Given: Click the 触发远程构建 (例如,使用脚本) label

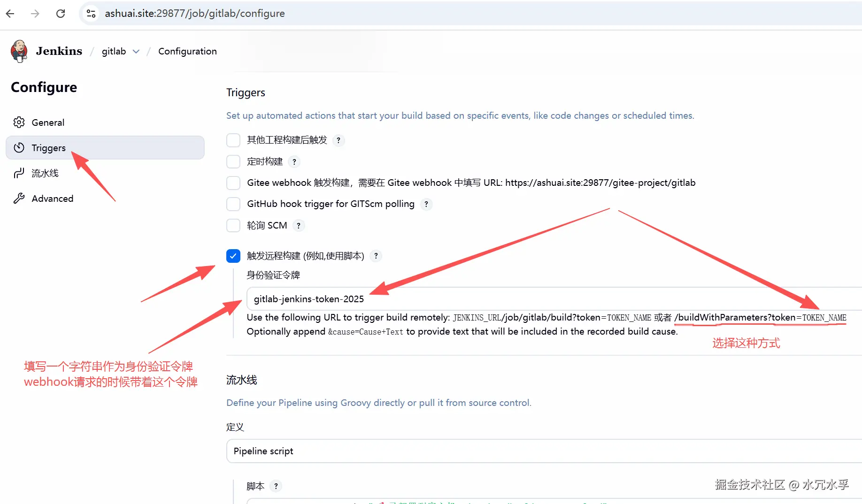Looking at the screenshot, I should point(306,256).
